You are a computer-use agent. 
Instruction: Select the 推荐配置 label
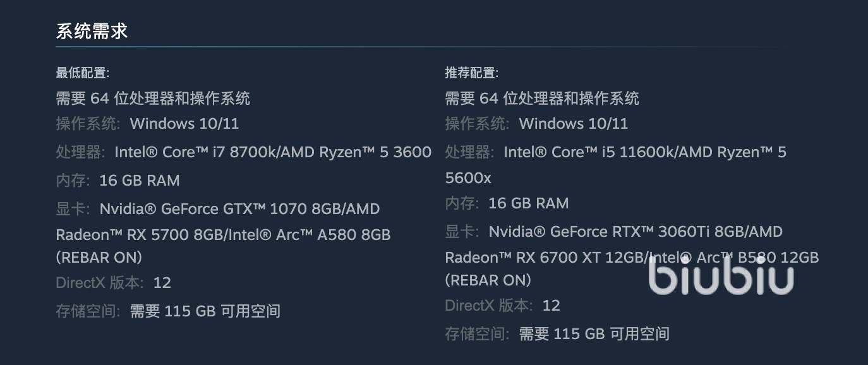coord(471,73)
